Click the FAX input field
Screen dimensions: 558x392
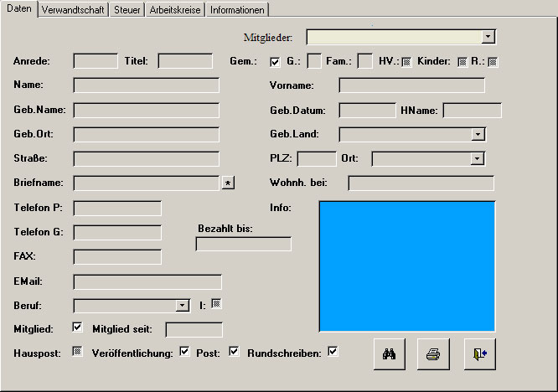pyautogui.click(x=117, y=257)
